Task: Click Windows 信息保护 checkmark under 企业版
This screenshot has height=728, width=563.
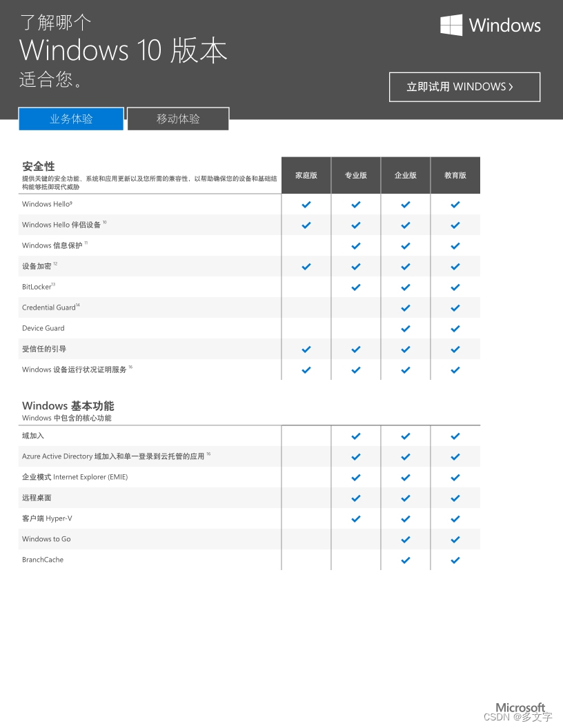Action: coord(406,245)
